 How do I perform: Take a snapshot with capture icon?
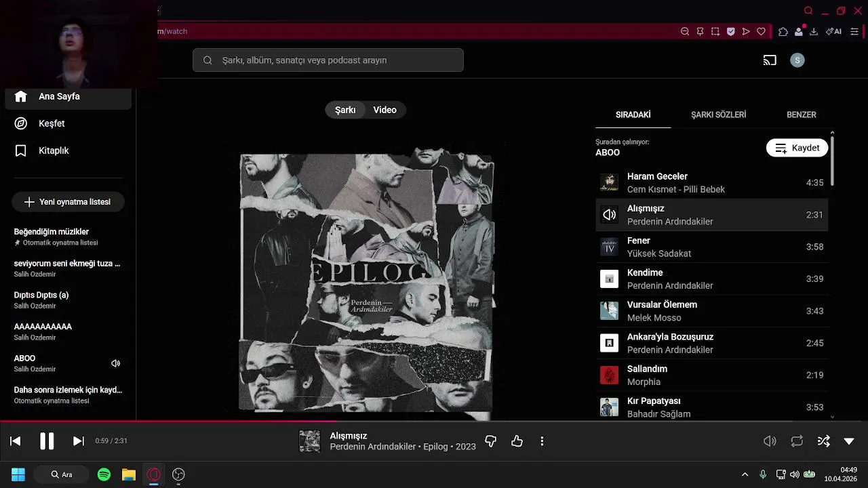pyautogui.click(x=715, y=31)
